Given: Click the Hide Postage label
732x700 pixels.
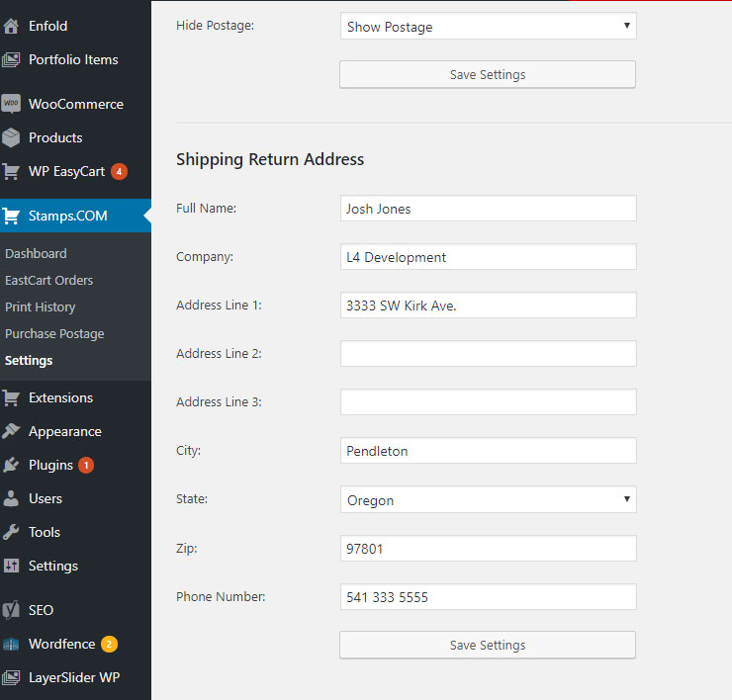Looking at the screenshot, I should coord(216,25).
